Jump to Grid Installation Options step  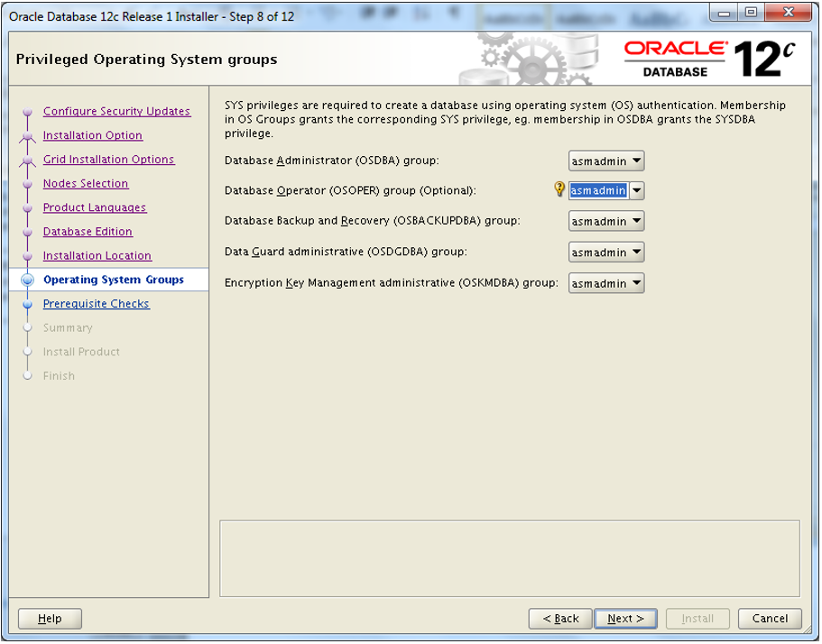point(108,160)
